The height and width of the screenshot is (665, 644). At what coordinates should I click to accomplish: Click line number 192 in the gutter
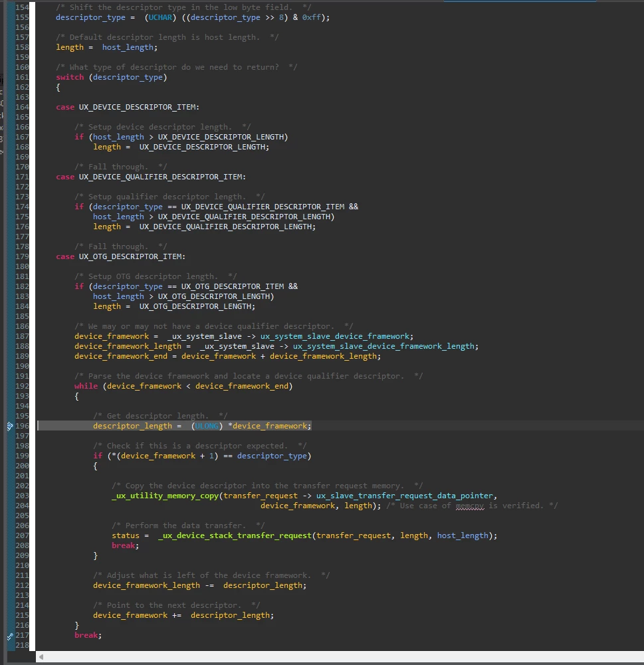click(22, 387)
